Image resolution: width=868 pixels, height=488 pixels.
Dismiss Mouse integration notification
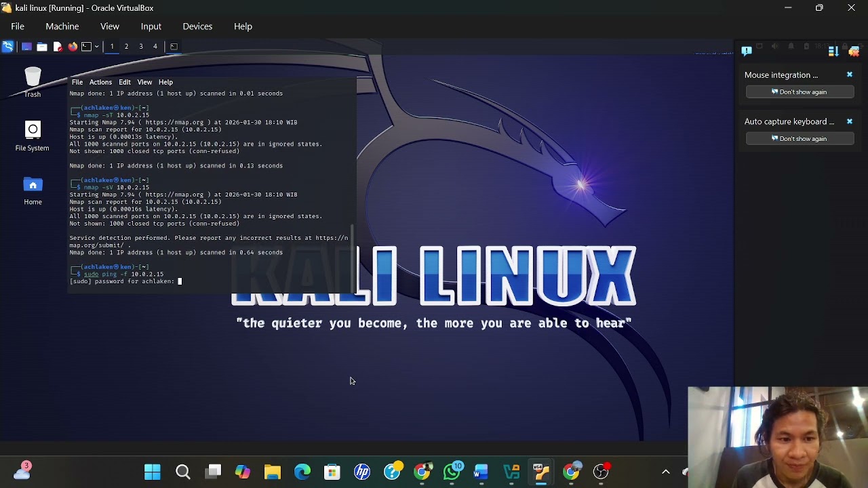[849, 75]
